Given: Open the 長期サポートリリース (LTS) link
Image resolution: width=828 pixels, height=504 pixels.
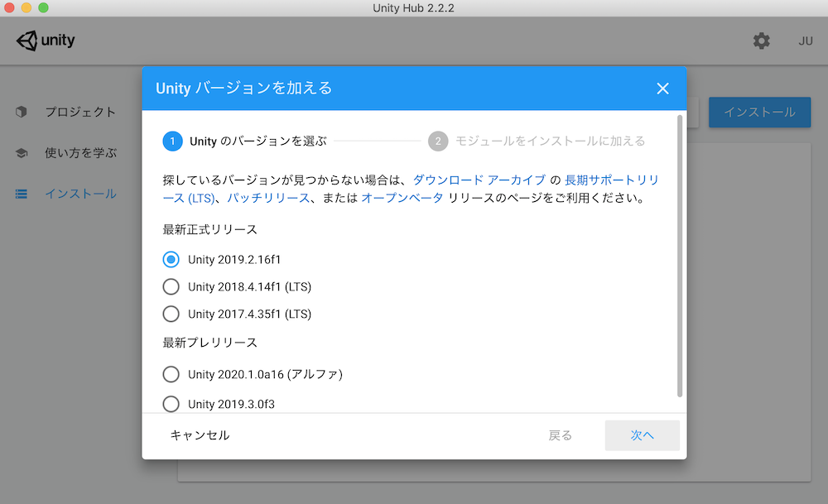Looking at the screenshot, I should coord(612,180).
